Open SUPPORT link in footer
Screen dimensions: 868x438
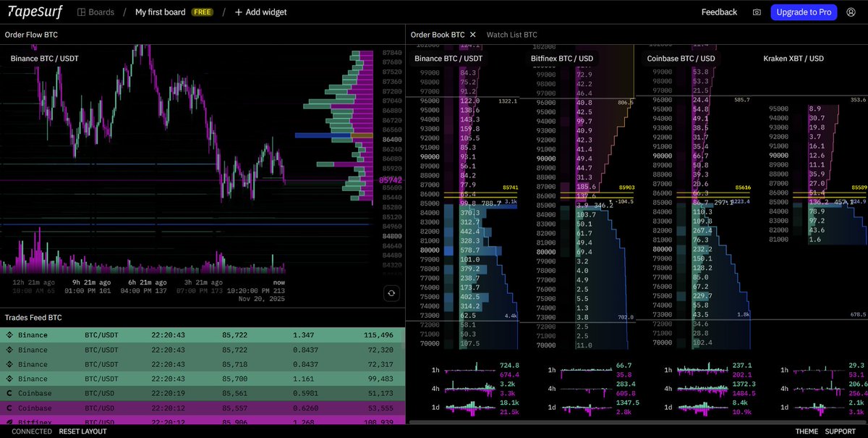click(840, 431)
